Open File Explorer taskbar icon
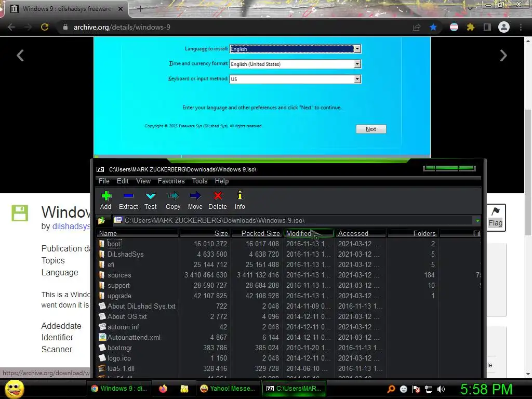Viewport: 532px width, 399px height. [x=184, y=389]
